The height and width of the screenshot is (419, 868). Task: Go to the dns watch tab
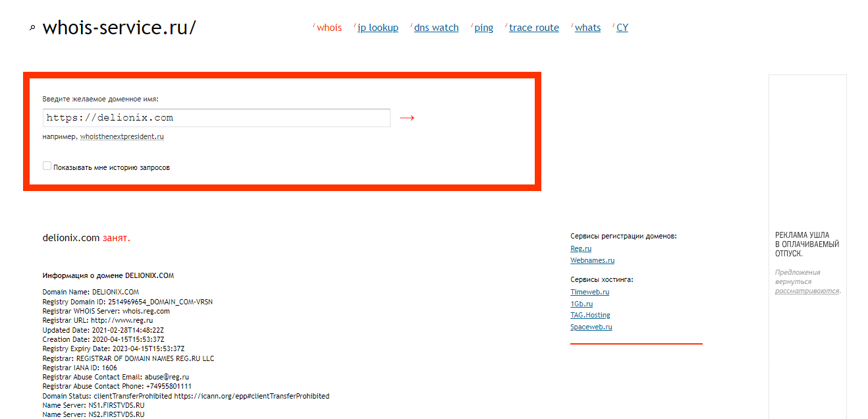pyautogui.click(x=436, y=28)
